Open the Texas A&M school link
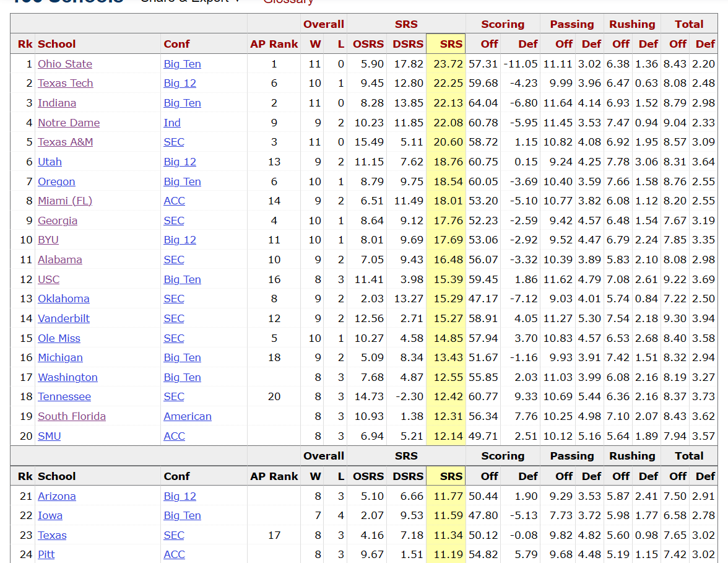The height and width of the screenshot is (563, 728). coord(66,142)
